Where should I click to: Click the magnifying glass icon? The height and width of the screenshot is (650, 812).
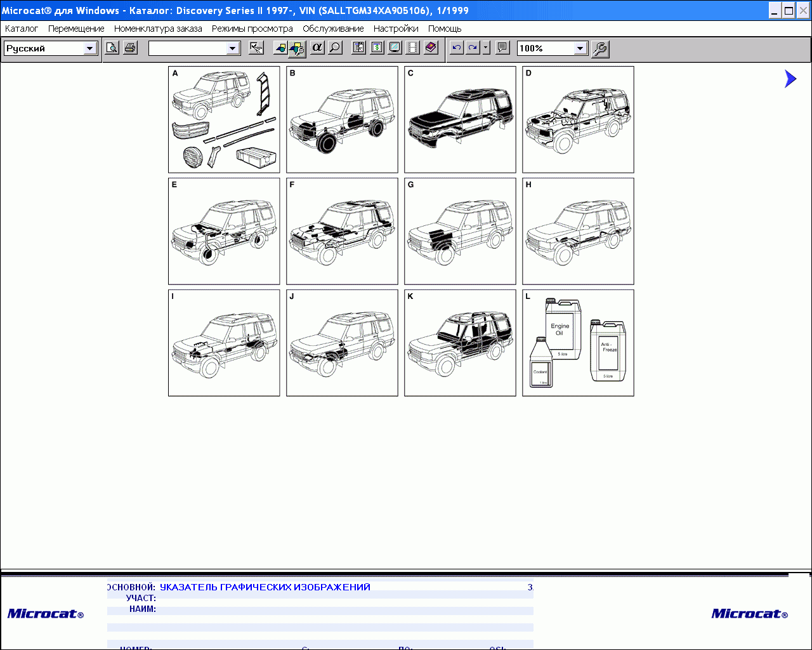point(334,48)
